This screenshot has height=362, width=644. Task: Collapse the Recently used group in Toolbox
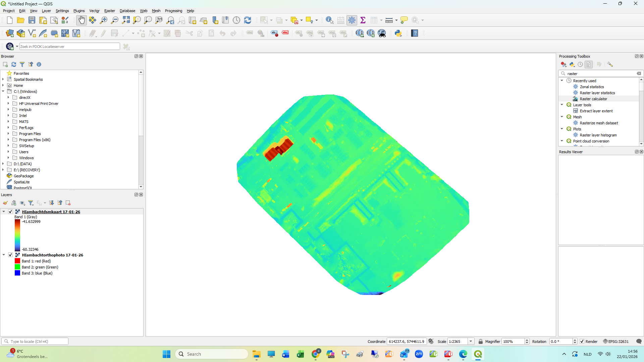coord(562,81)
